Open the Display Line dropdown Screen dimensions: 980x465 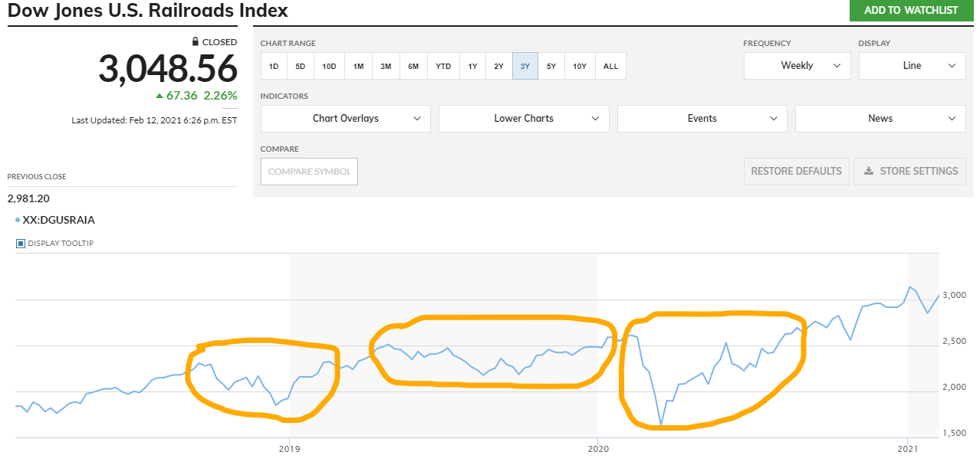point(912,66)
